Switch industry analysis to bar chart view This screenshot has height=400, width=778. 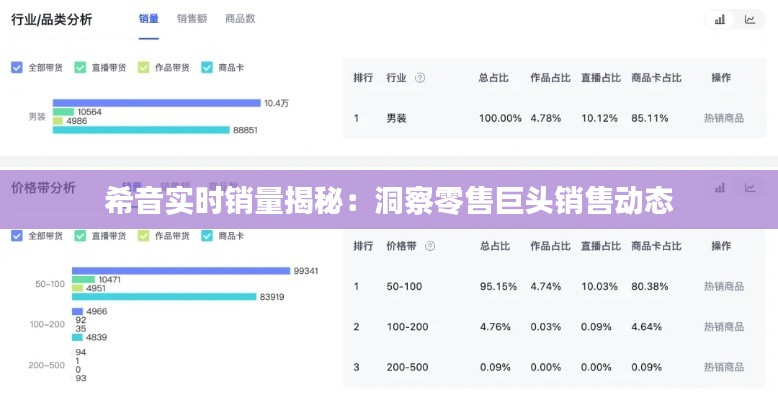click(720, 19)
